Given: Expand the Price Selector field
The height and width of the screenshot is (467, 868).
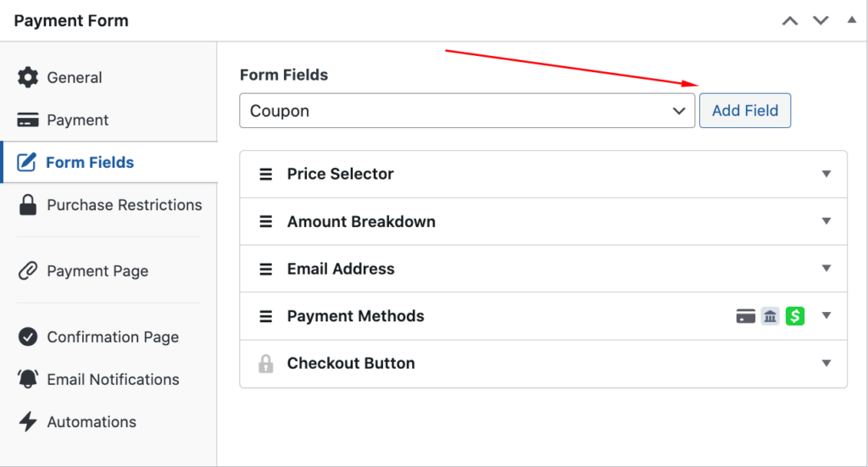Looking at the screenshot, I should 826,175.
